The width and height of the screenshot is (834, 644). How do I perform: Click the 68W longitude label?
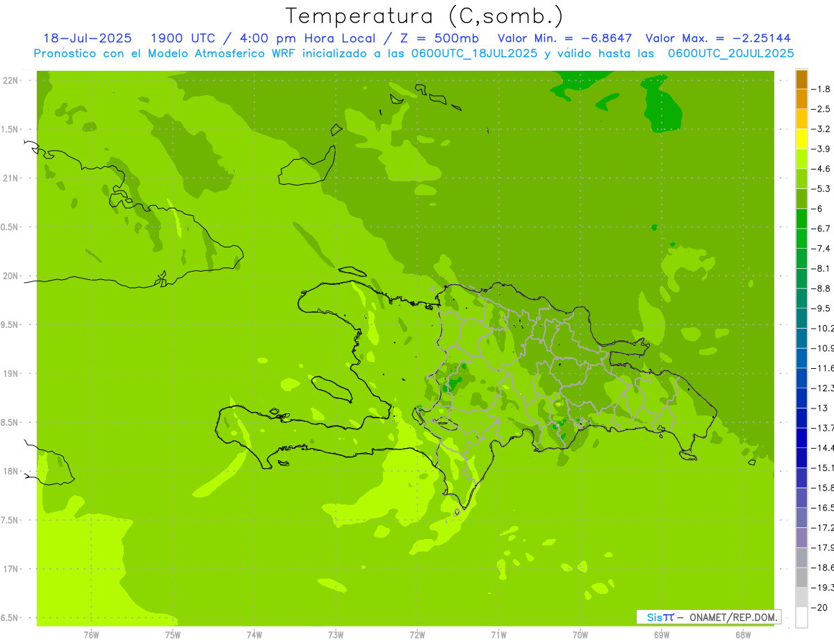743,634
